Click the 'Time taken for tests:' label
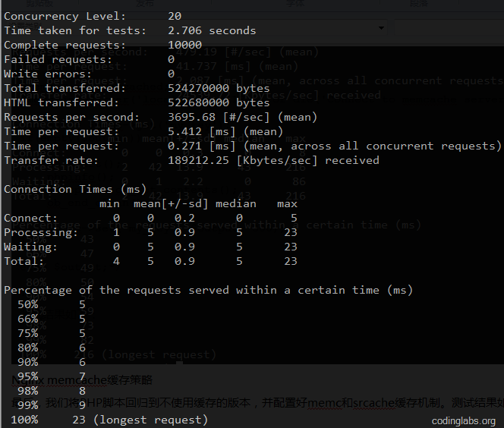 tap(75, 30)
